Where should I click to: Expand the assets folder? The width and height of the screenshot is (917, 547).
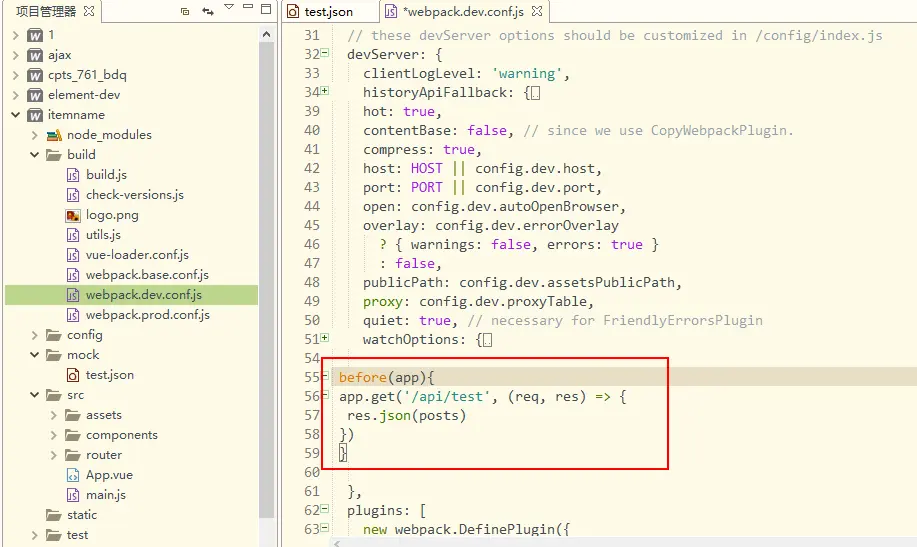click(x=53, y=415)
